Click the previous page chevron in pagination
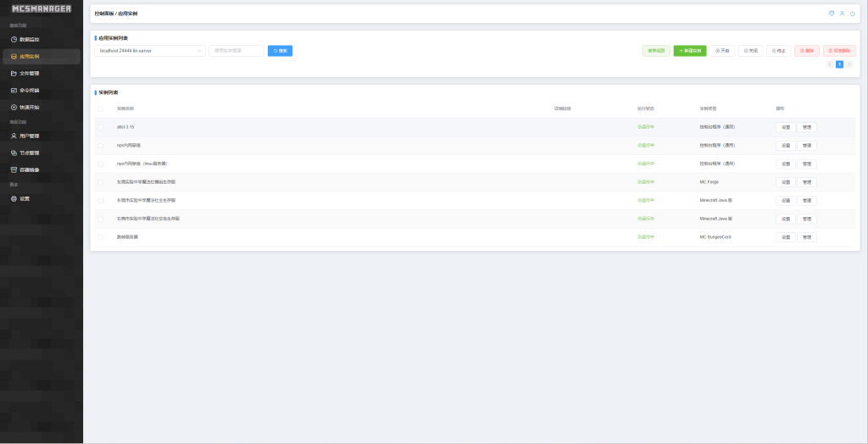868x444 pixels. 830,64
